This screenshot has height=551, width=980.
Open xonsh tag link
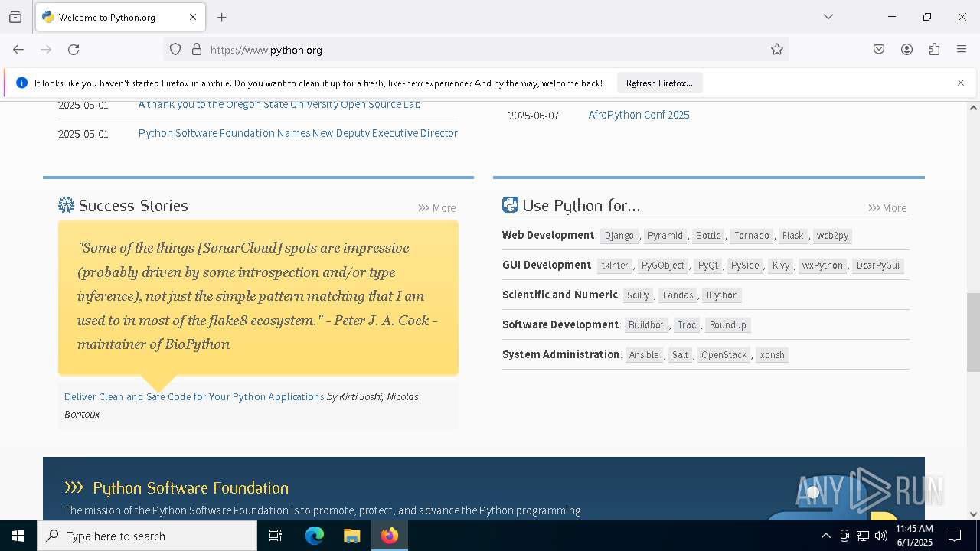(773, 355)
